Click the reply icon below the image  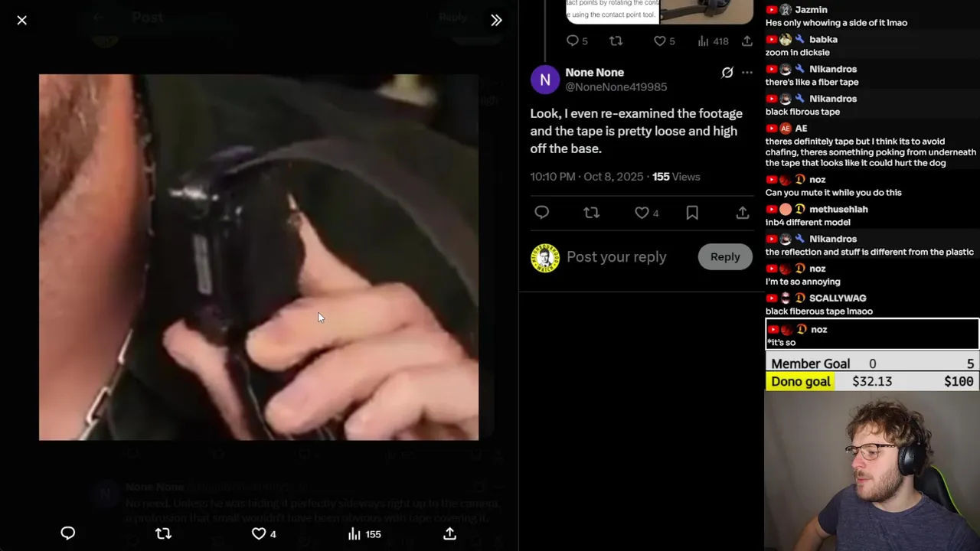tap(68, 533)
